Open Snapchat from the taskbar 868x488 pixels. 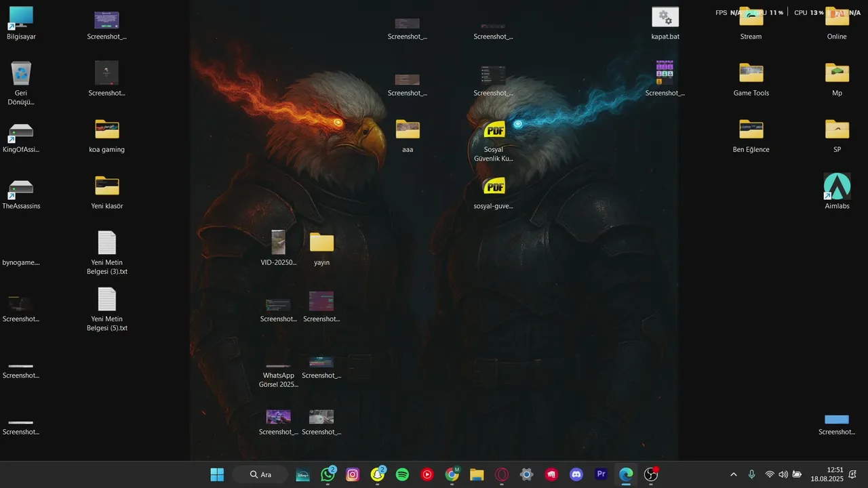pyautogui.click(x=378, y=474)
